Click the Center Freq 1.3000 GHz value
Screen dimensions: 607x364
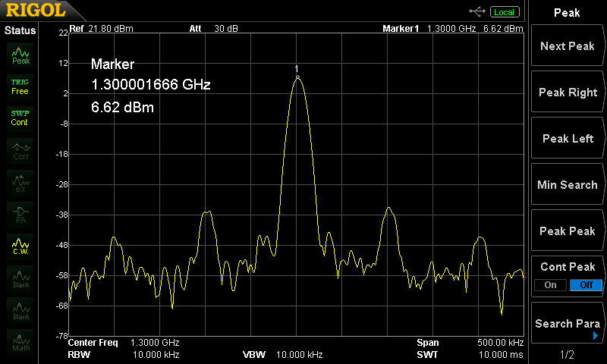click(x=155, y=342)
